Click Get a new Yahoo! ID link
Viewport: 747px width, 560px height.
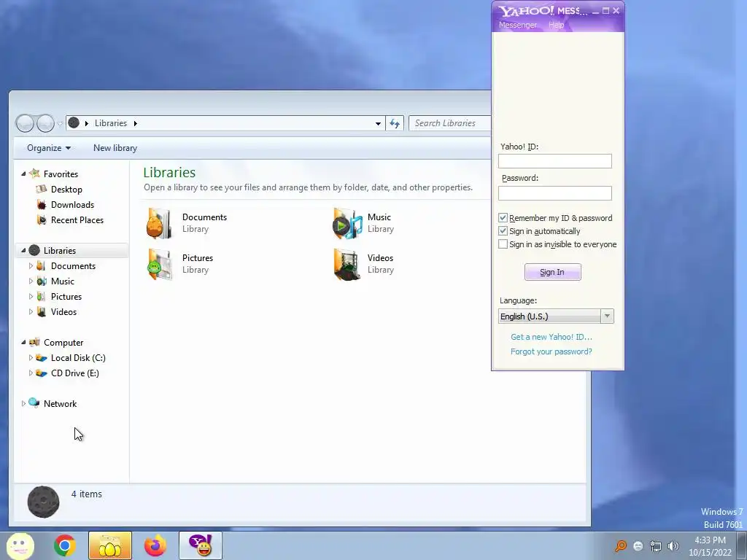551,337
